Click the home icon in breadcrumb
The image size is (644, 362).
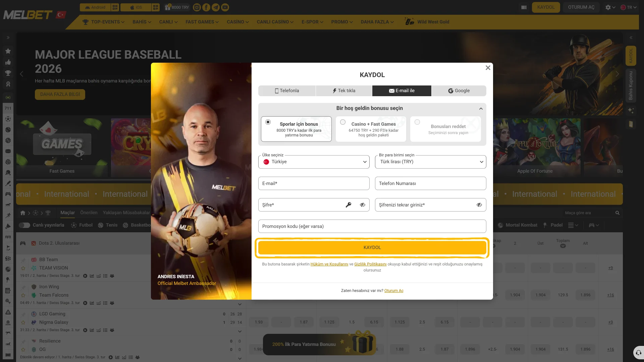click(23, 213)
